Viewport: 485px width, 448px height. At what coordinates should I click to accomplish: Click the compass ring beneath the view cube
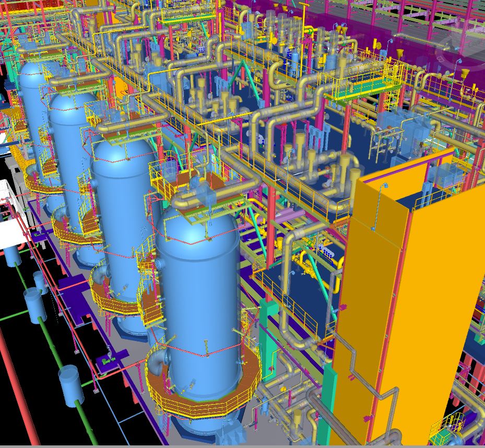[461, 54]
